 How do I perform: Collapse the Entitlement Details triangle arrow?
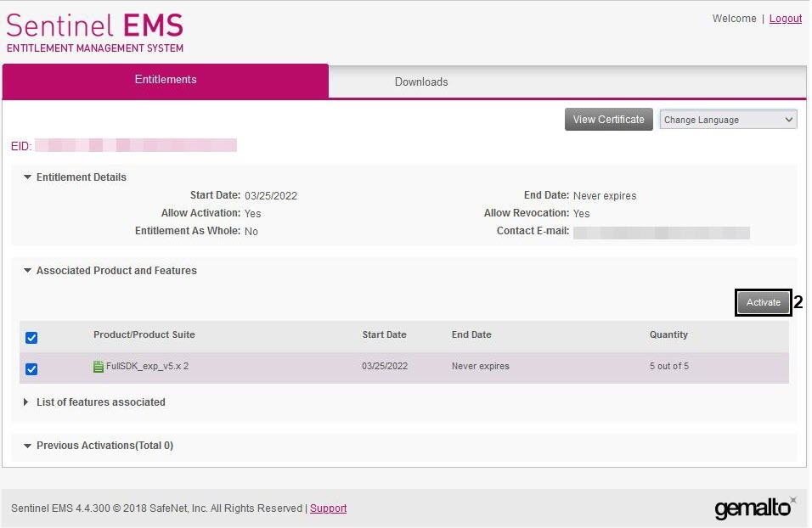point(27,177)
